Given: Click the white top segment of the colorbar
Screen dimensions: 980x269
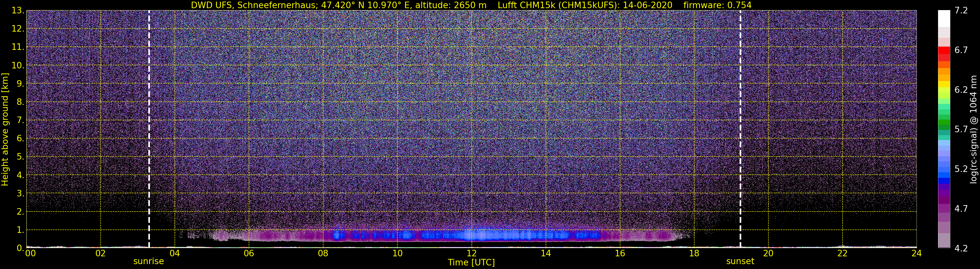Looking at the screenshot, I should coord(944,18).
